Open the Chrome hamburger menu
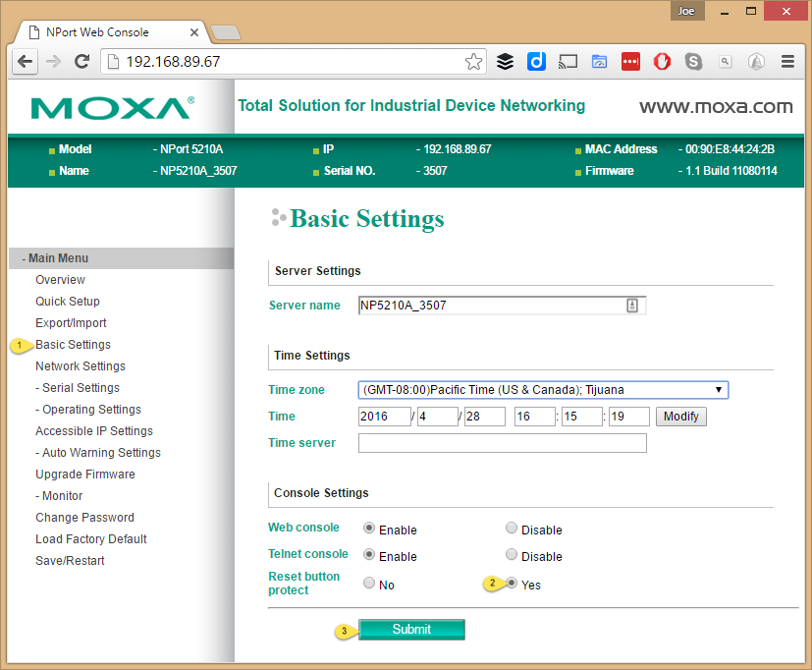Viewport: 812px width, 670px height. pos(787,62)
